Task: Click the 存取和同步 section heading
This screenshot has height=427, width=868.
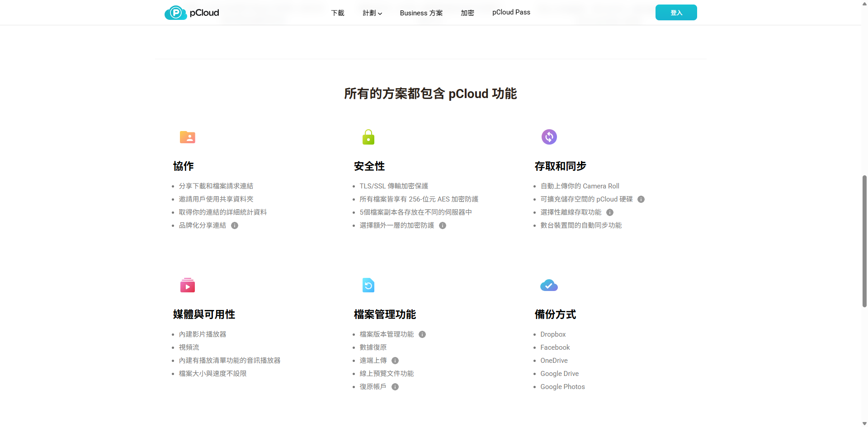Action: pos(560,166)
